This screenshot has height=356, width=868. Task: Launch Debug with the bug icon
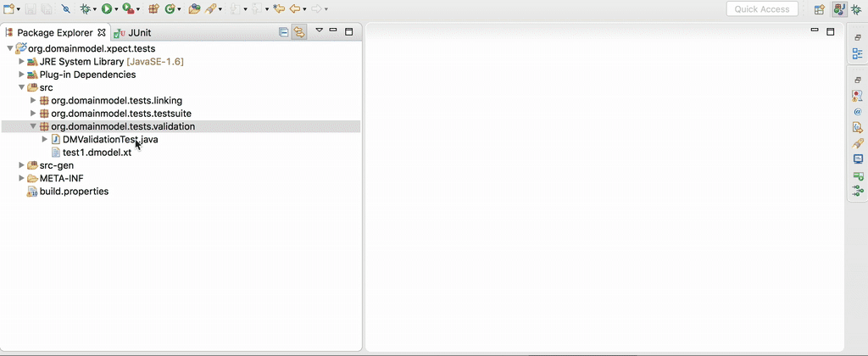tap(86, 8)
